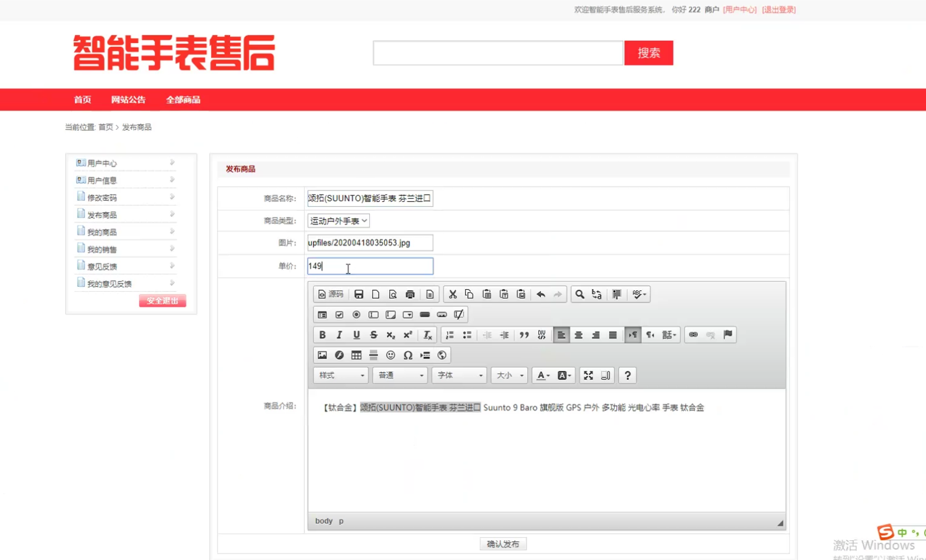Open the Preview icon in editor toolbar
Screen dimensions: 926x560
tap(393, 294)
